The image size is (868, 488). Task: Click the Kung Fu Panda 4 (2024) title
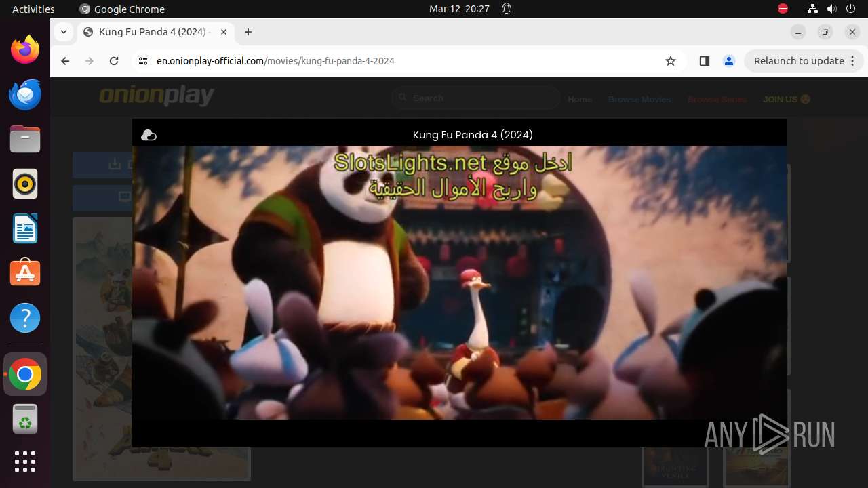[473, 135]
